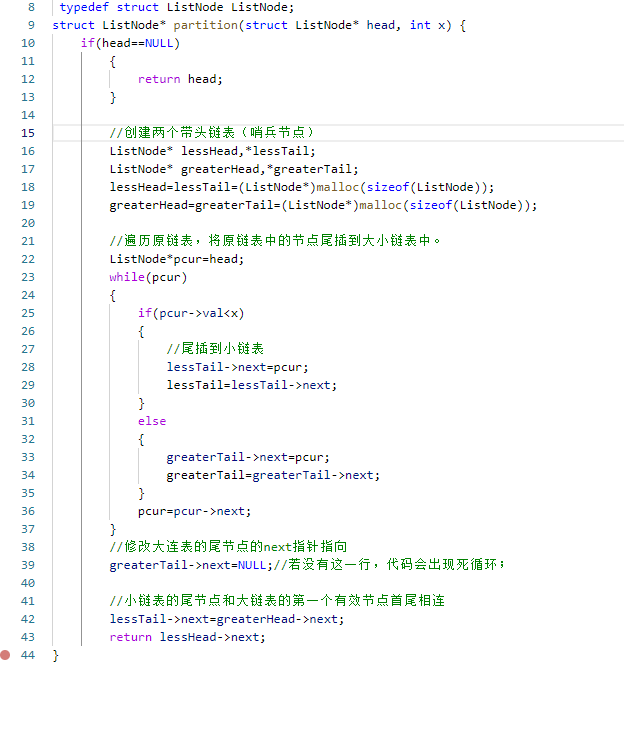
Task: Click comment '//尾插到小链表'
Action: [215, 349]
